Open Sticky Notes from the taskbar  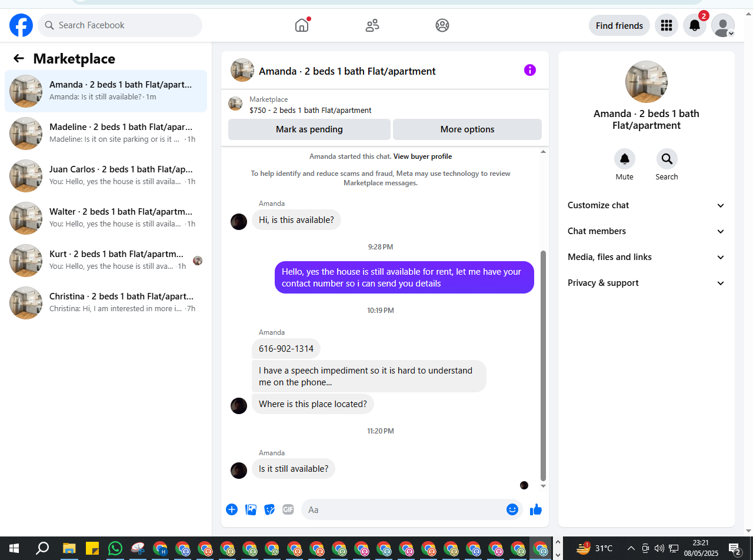pos(92,548)
